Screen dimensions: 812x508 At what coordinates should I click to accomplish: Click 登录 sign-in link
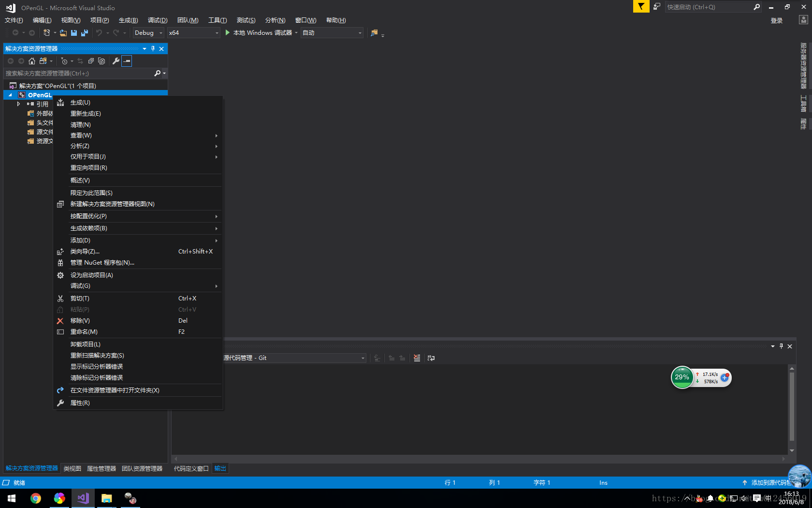777,20
